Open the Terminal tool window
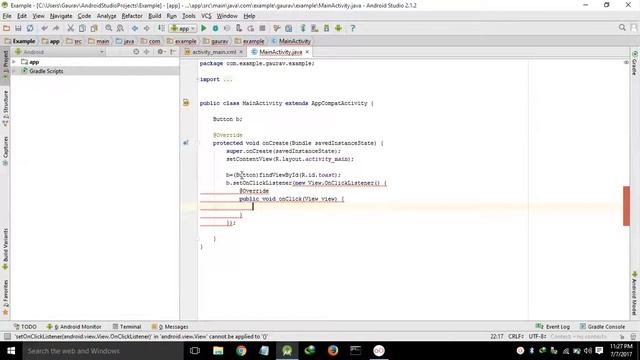Image resolution: width=640 pixels, height=360 pixels. point(127,327)
